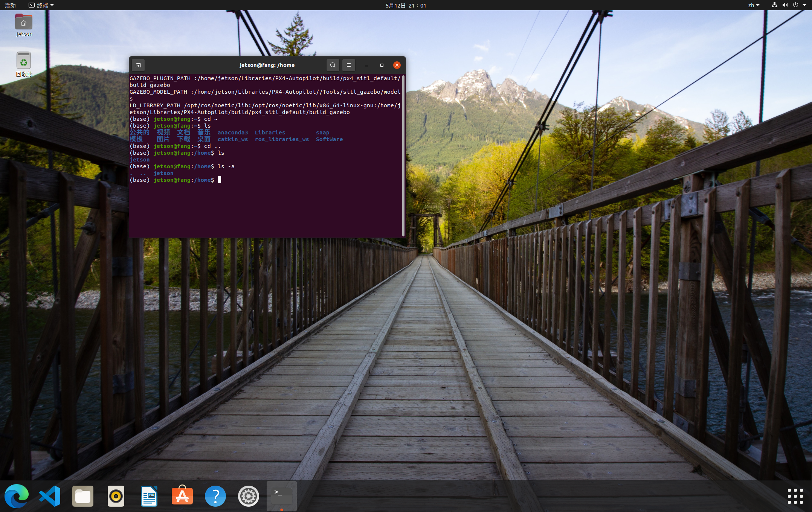Open the zh input source dropdown
The height and width of the screenshot is (512, 812).
pyautogui.click(x=754, y=5)
